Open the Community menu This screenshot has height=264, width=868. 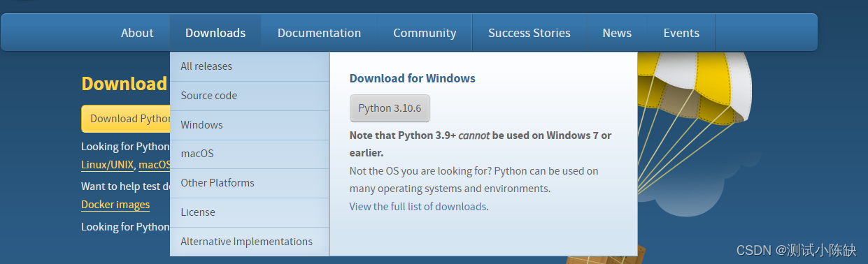point(425,33)
